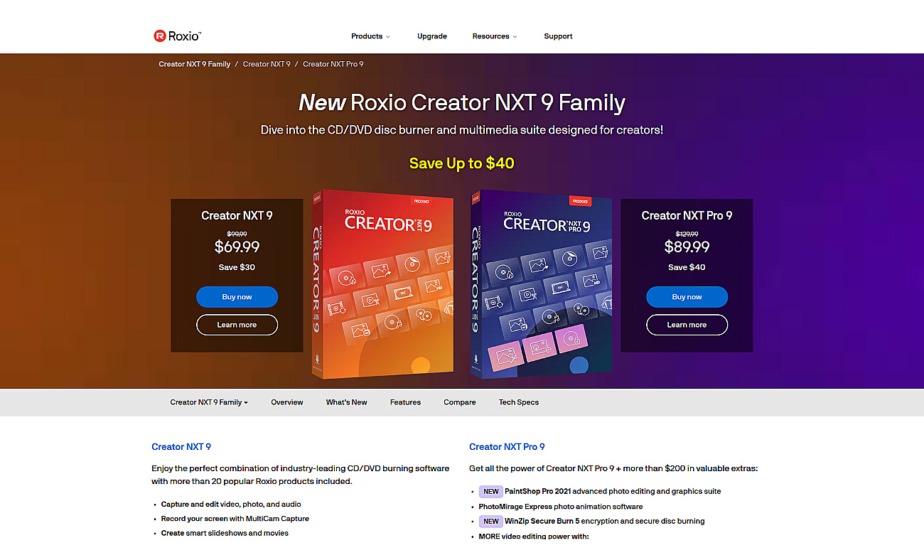Click the struck-through $129.99 price
Viewport: 924px width, 560px height.
pos(687,234)
